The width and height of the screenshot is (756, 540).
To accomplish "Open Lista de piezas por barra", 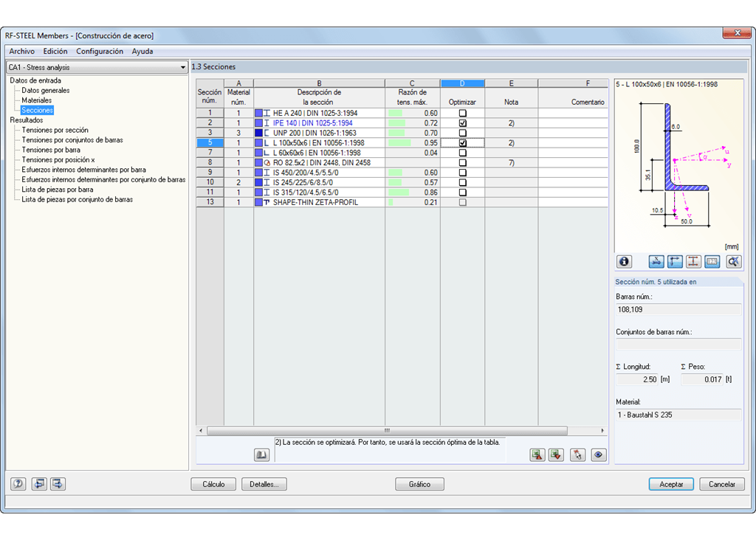I will point(58,190).
